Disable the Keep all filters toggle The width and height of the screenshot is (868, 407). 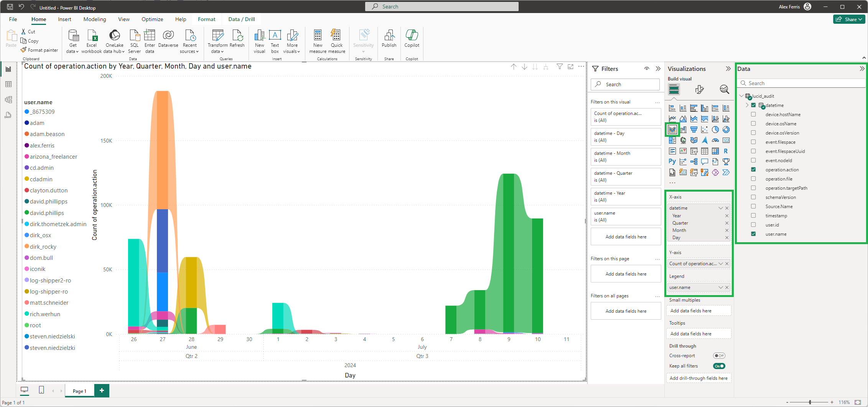719,366
